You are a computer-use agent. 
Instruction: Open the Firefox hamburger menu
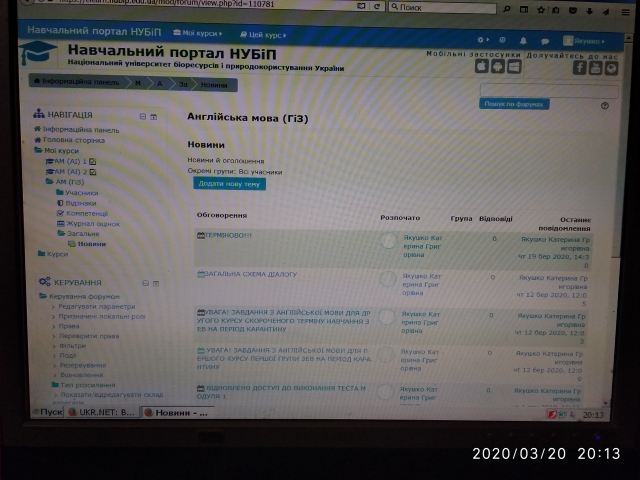(x=625, y=12)
